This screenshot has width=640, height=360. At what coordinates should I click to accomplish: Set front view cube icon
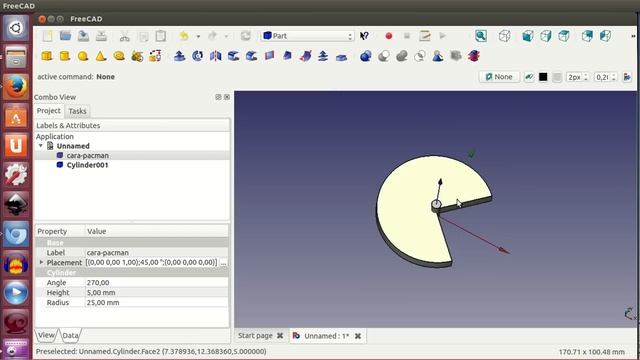pos(528,36)
